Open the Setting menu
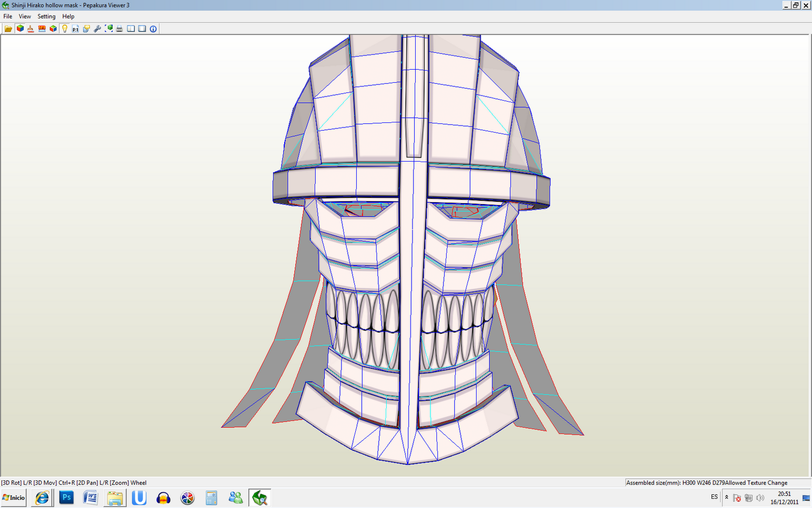This screenshot has height=508, width=812. click(x=46, y=16)
